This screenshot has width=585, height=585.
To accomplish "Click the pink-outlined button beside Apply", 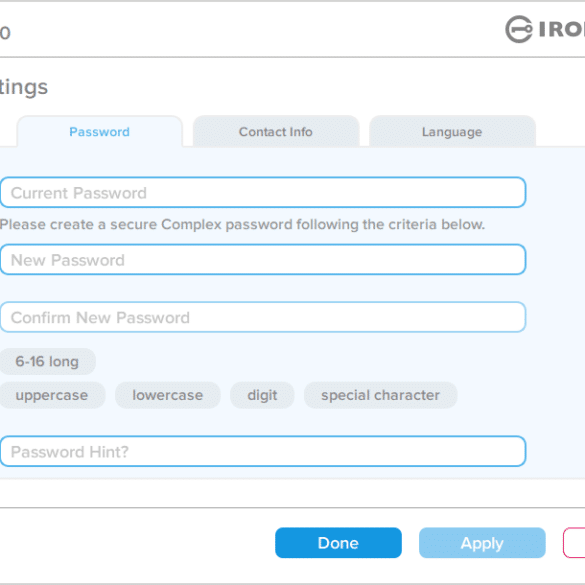I will (x=574, y=543).
